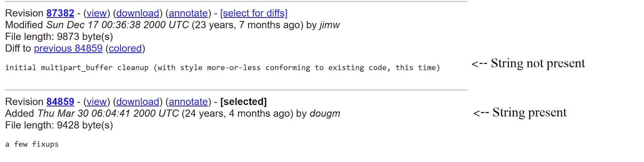Select revision 87382 for diffs

(x=254, y=13)
